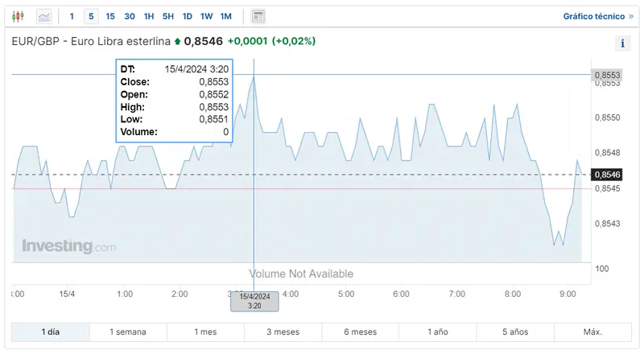Click the info icon beside price header
The width and height of the screenshot is (644, 354).
click(x=622, y=43)
